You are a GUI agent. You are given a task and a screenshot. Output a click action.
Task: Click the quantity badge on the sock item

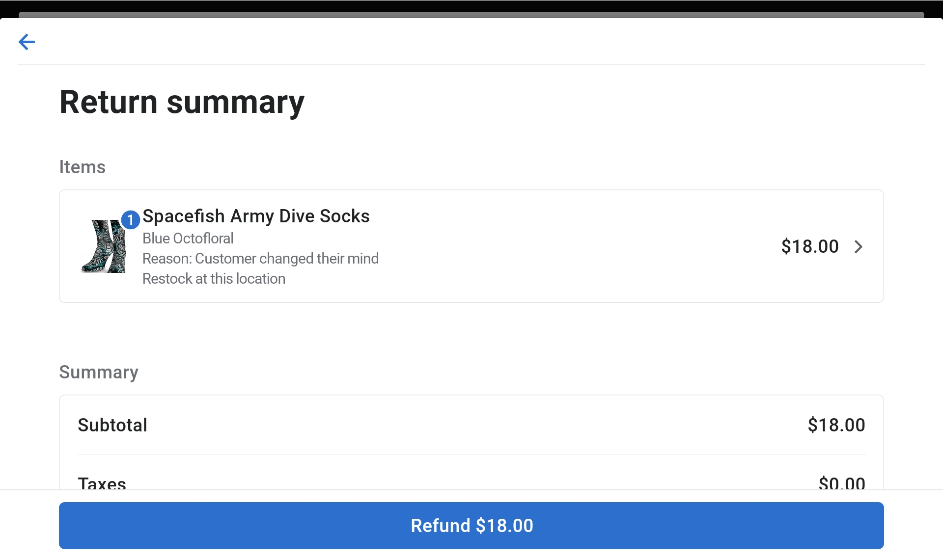pyautogui.click(x=131, y=220)
